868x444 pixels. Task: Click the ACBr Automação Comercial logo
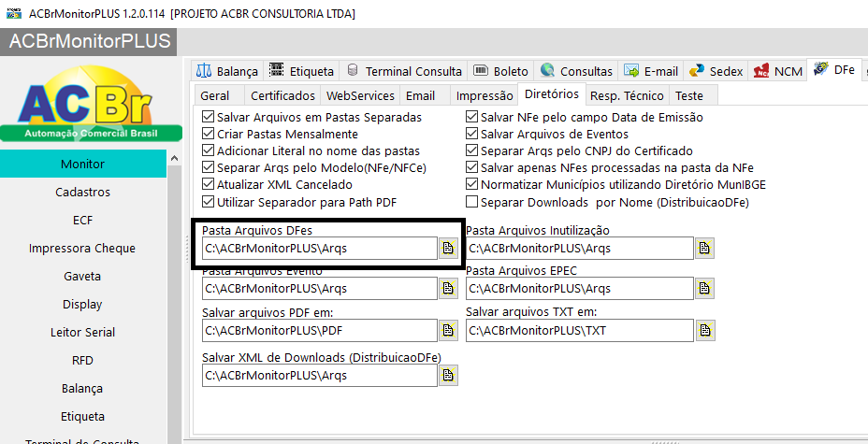[x=92, y=104]
